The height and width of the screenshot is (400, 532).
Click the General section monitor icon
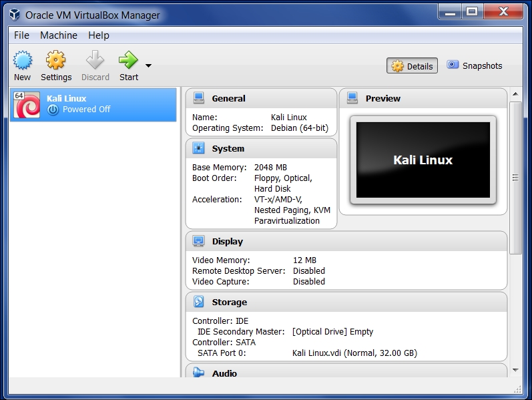click(198, 98)
